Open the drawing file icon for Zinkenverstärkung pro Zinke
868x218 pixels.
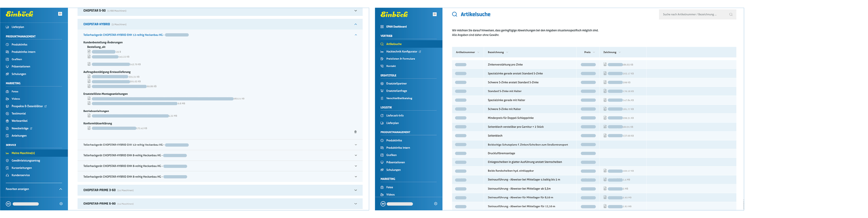click(605, 64)
